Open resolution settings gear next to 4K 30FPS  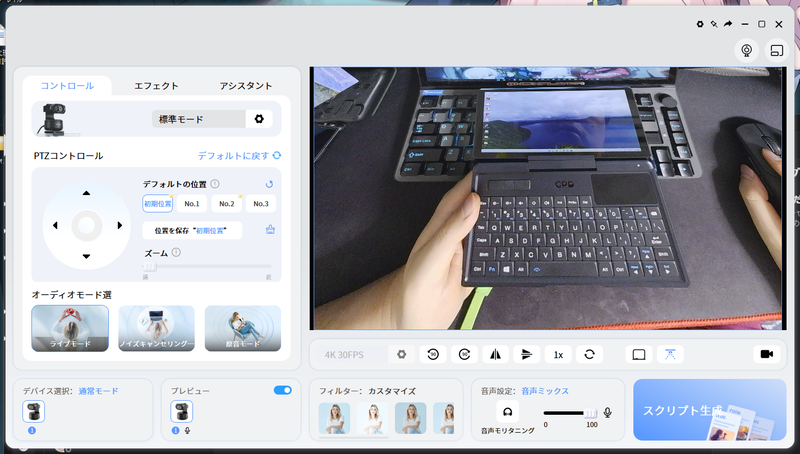[x=402, y=354]
